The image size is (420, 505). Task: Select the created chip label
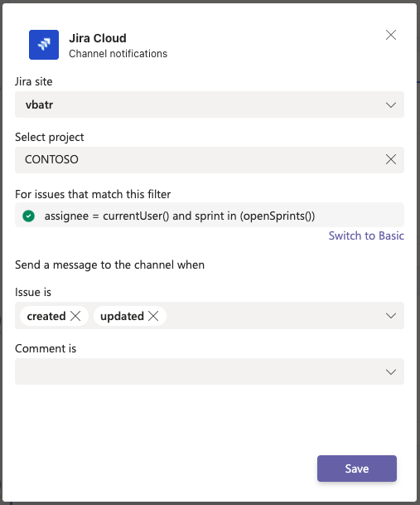click(x=46, y=316)
